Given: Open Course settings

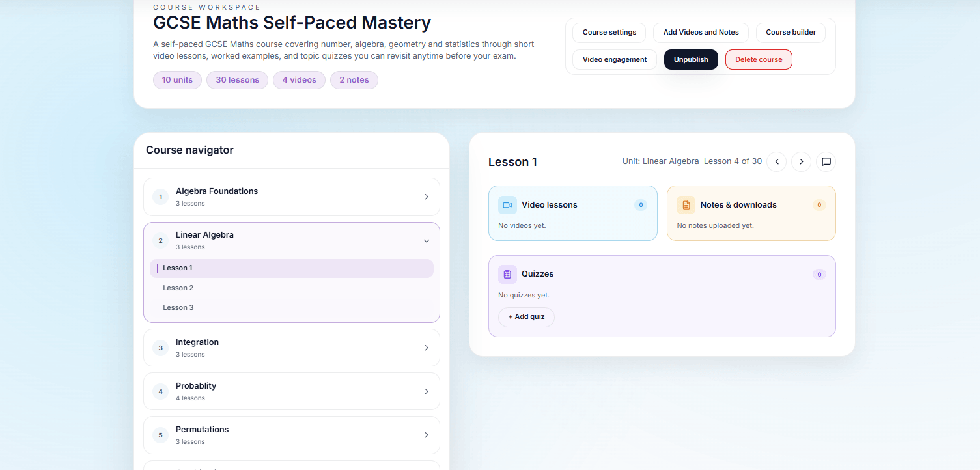Looking at the screenshot, I should click(609, 33).
